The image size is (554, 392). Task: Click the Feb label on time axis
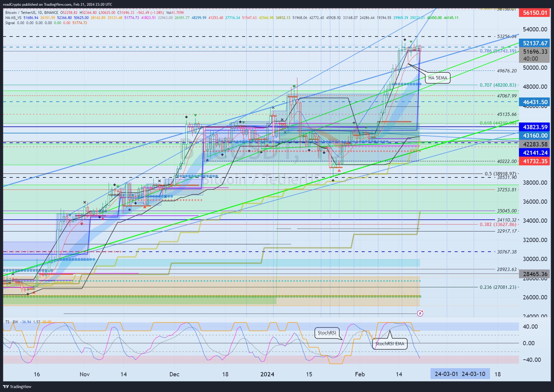click(x=360, y=374)
